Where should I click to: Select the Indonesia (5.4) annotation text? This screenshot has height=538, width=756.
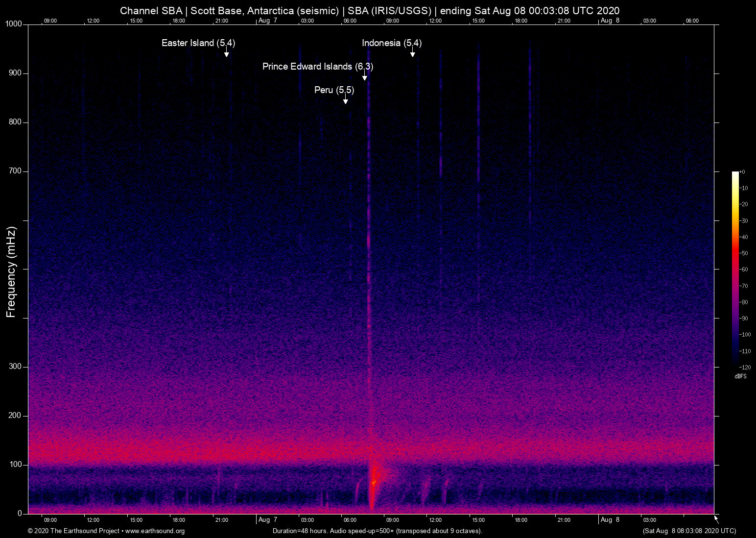[x=391, y=43]
